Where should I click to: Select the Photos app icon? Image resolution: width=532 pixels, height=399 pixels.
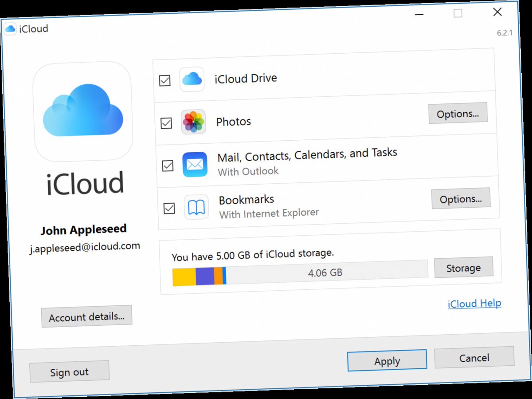coord(194,122)
